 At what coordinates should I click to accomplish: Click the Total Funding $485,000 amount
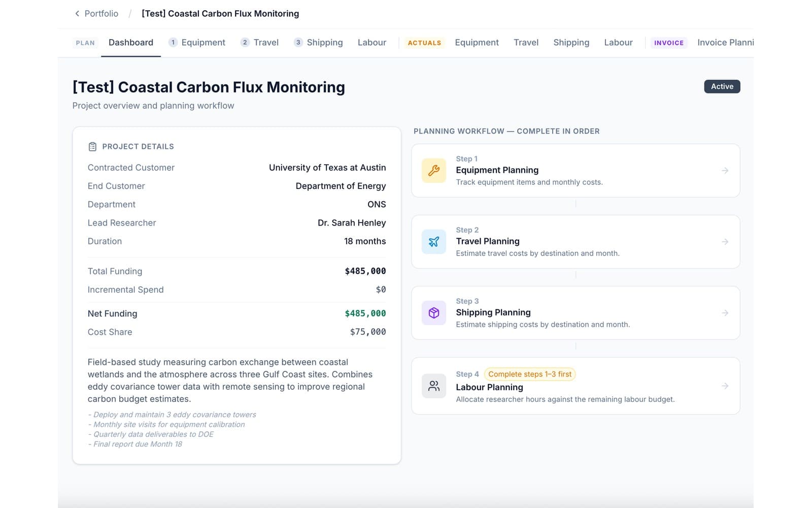(365, 271)
